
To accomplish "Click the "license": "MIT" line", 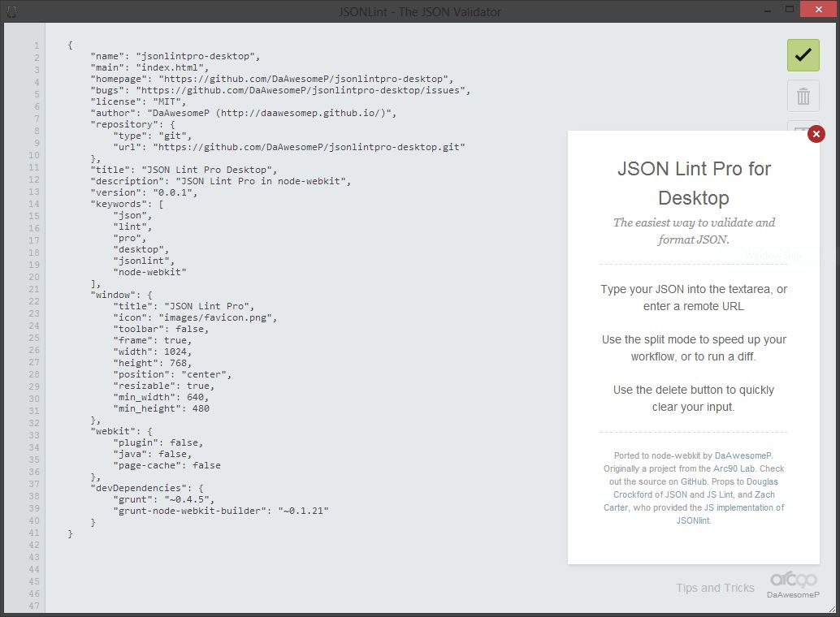I will coord(137,101).
